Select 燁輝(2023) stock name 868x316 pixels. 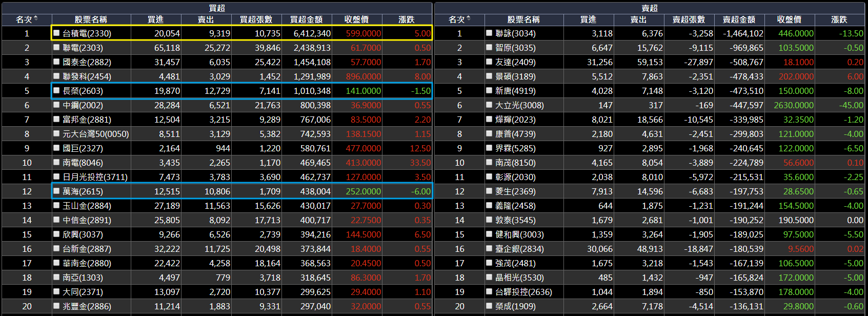click(515, 120)
